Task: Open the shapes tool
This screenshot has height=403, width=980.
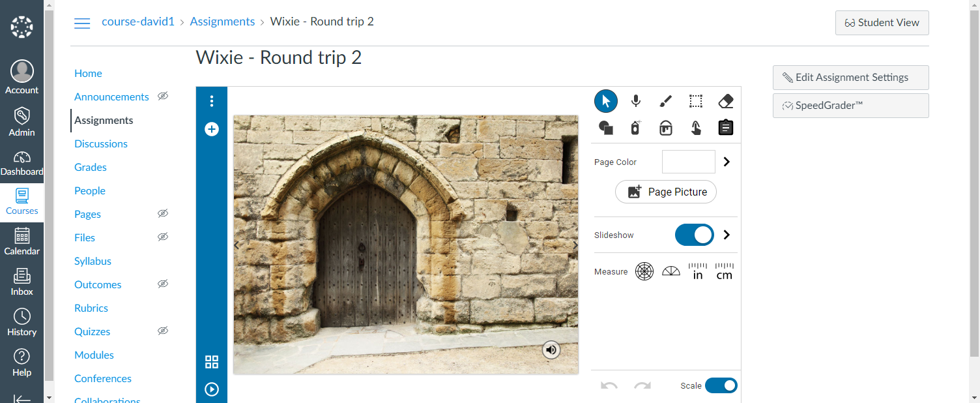Action: tap(606, 127)
